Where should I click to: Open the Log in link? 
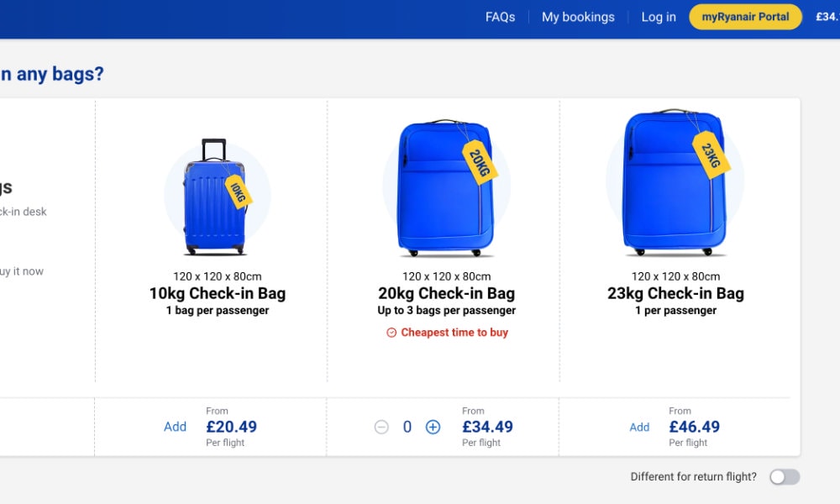click(x=659, y=17)
